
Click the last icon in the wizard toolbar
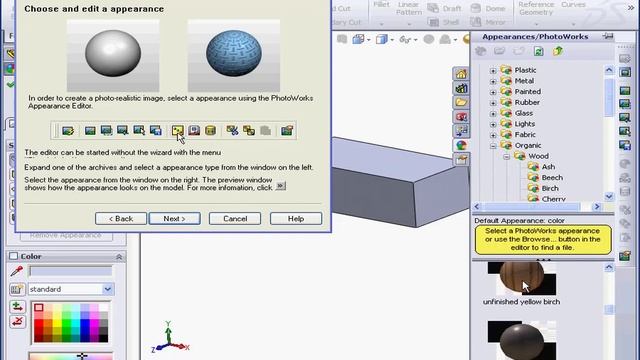click(x=287, y=131)
